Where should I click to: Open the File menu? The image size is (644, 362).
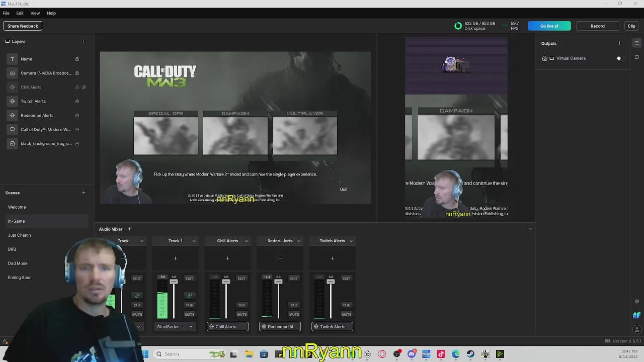click(6, 13)
